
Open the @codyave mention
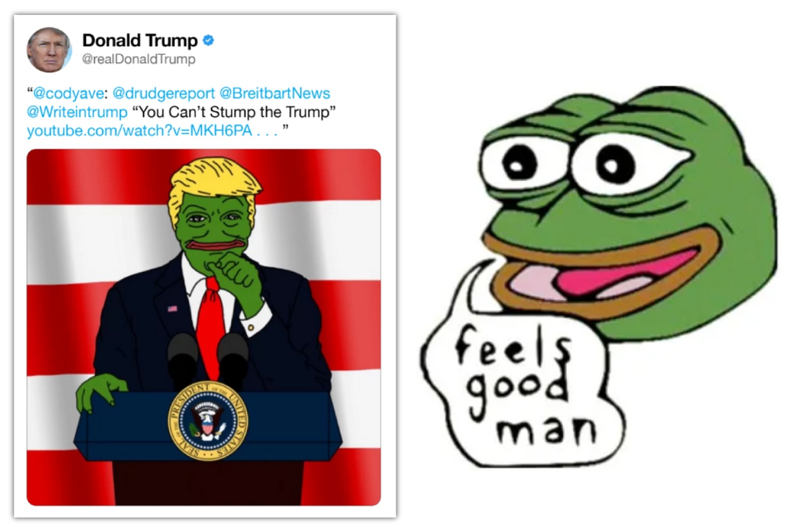(67, 94)
